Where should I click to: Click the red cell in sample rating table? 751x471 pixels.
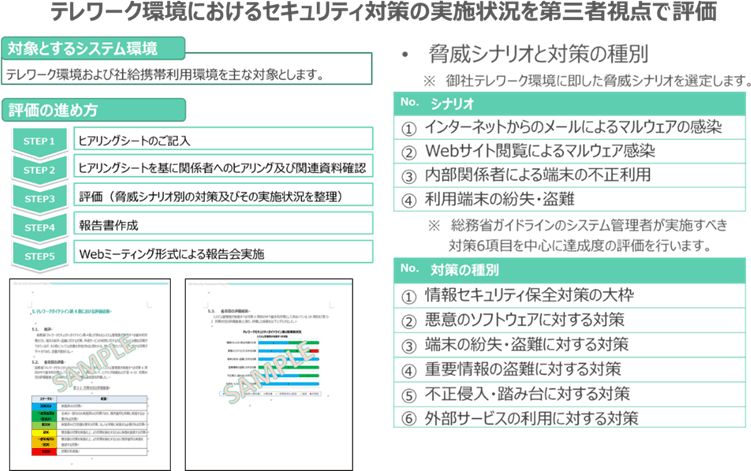coord(44,451)
